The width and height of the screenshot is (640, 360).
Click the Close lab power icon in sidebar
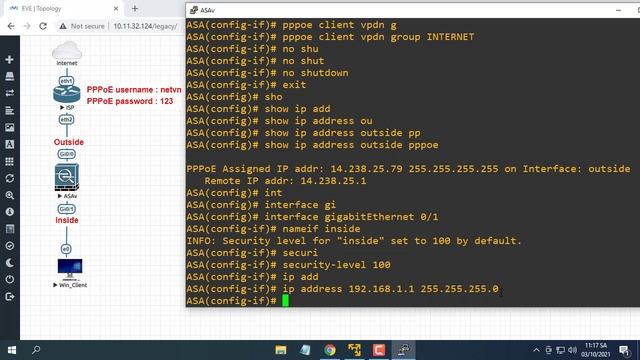pos(9,280)
